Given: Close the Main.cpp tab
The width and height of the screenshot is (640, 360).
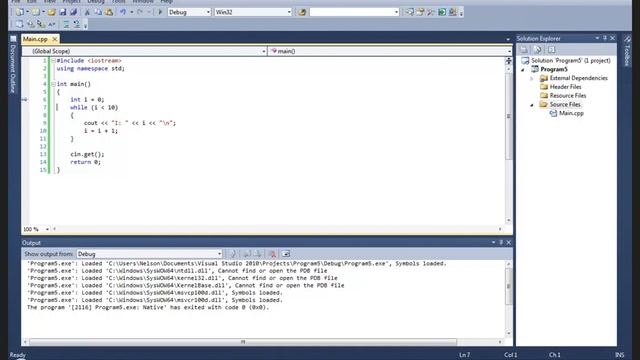Looking at the screenshot, I should tap(55, 39).
